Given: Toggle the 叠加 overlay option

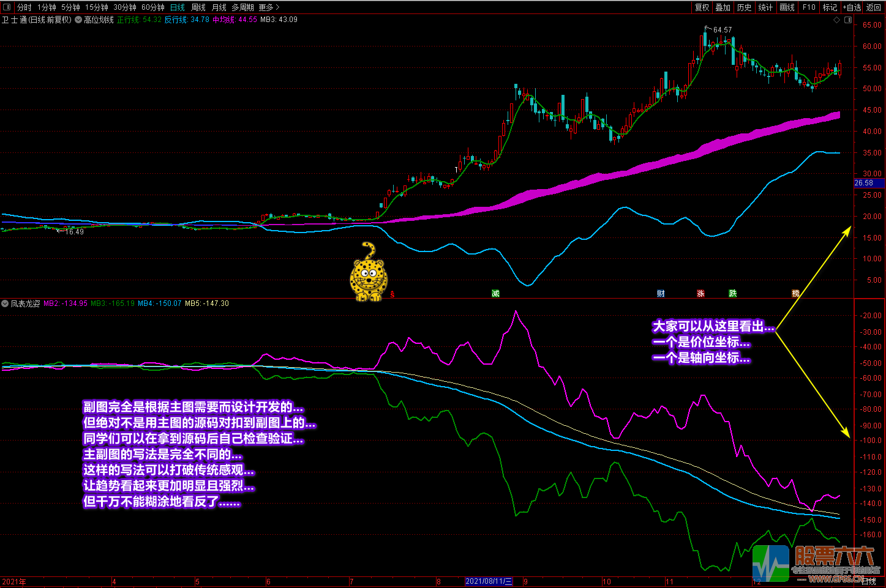Looking at the screenshot, I should (x=723, y=7).
